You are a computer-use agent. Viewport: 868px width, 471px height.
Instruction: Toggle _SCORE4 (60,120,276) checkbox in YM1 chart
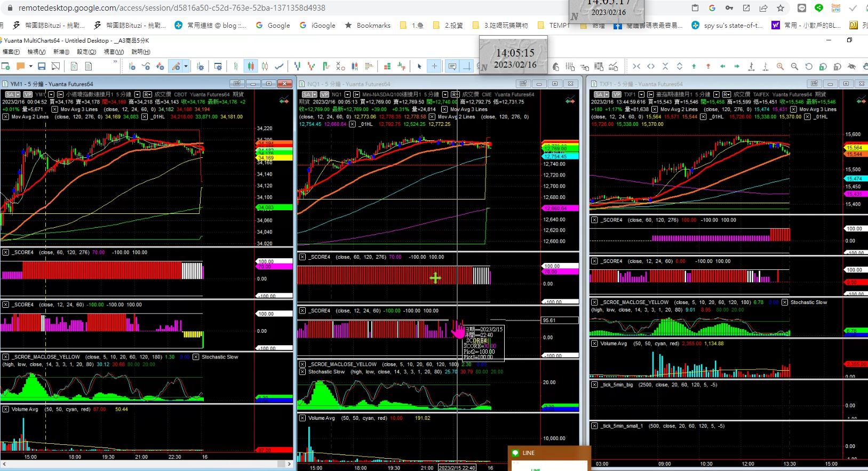pyautogui.click(x=5, y=252)
